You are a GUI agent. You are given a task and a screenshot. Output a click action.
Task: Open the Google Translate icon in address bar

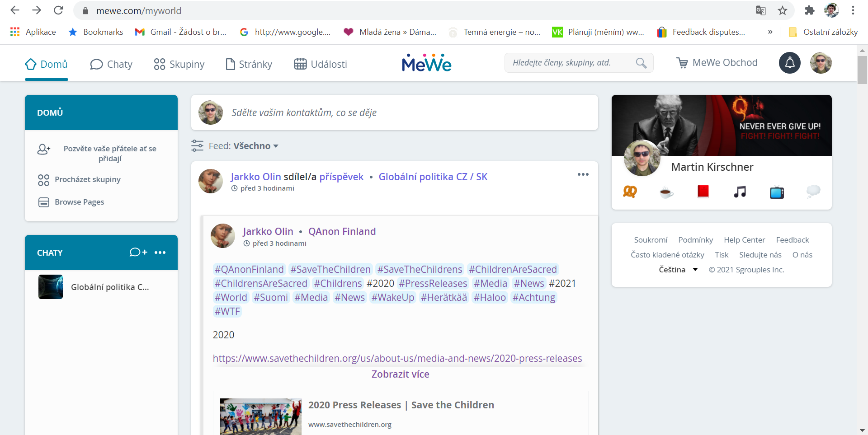761,10
